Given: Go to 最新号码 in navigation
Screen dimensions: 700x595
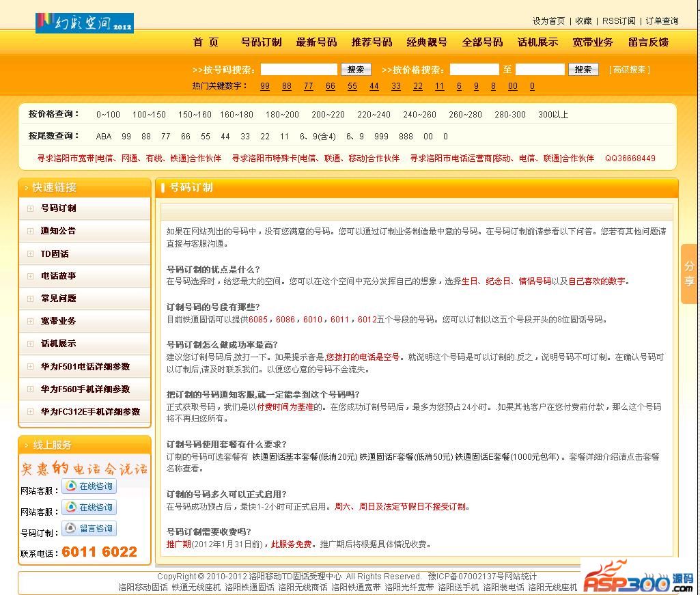Looking at the screenshot, I should [x=316, y=42].
